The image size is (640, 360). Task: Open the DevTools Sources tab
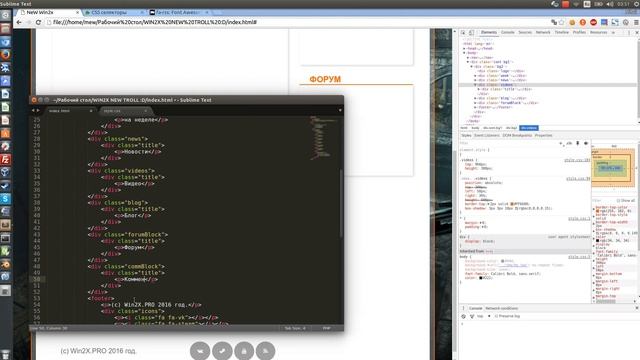click(x=525, y=32)
